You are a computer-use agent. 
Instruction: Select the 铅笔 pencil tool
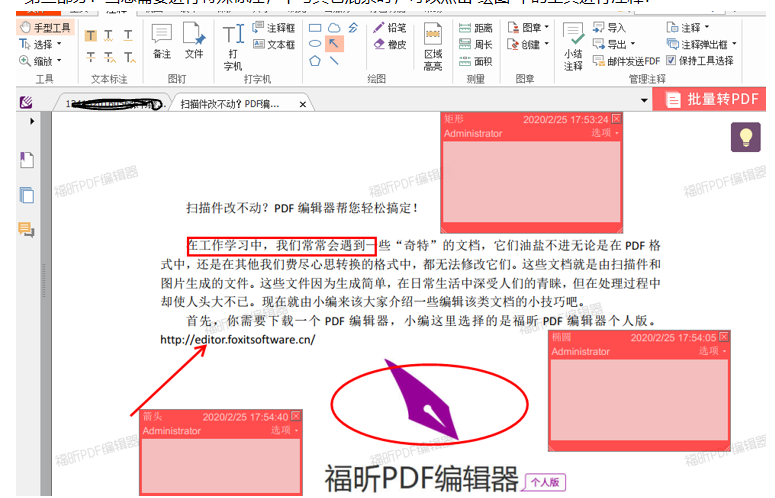click(390, 28)
